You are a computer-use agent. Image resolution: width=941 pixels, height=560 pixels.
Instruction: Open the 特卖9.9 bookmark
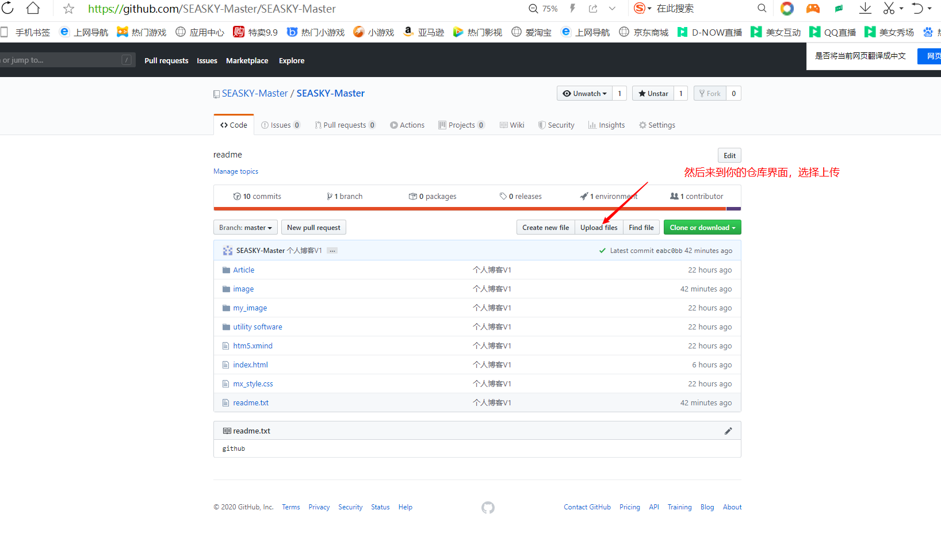[255, 32]
